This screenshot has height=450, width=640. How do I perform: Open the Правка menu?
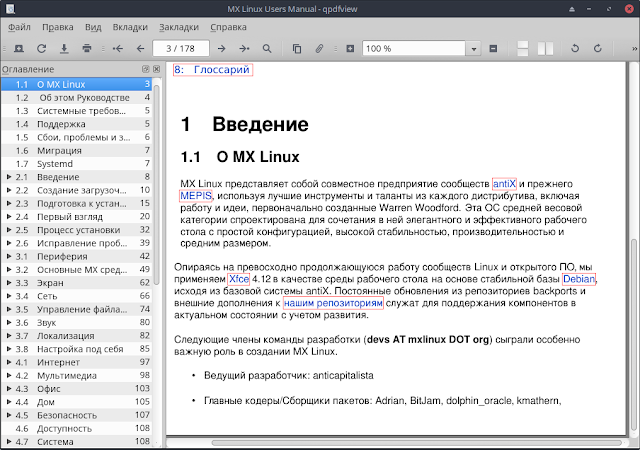58,27
